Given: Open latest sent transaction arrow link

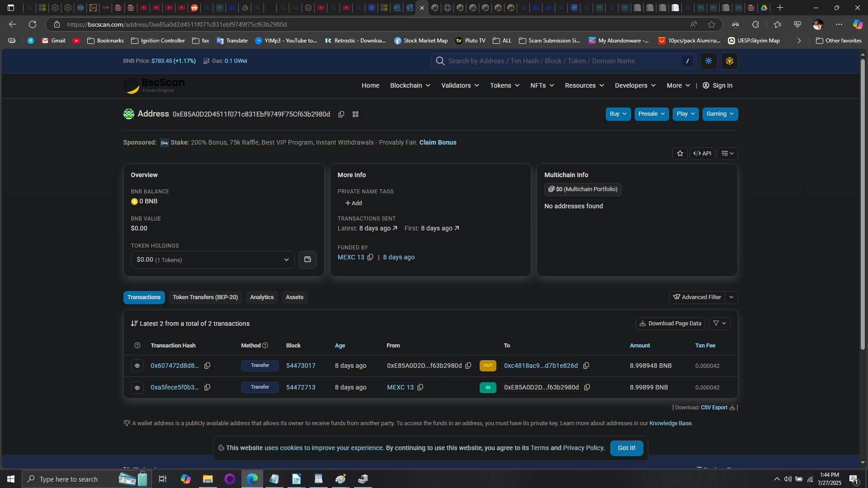Looking at the screenshot, I should [395, 228].
